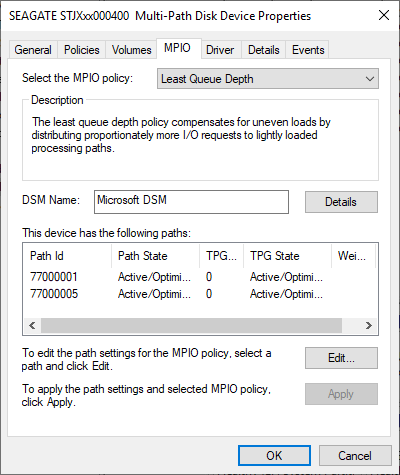Click the Cancel button
Viewport: 400px width, 475px height.
[355, 456]
